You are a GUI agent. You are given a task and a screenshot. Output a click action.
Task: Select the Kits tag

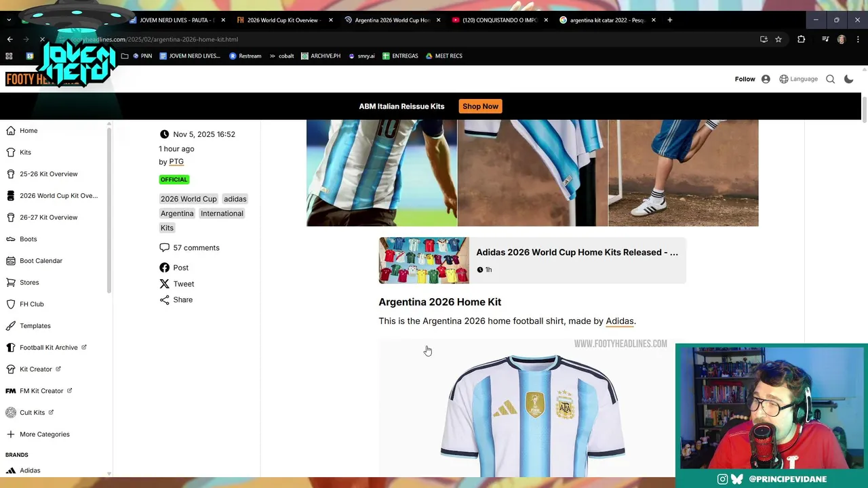pos(167,228)
